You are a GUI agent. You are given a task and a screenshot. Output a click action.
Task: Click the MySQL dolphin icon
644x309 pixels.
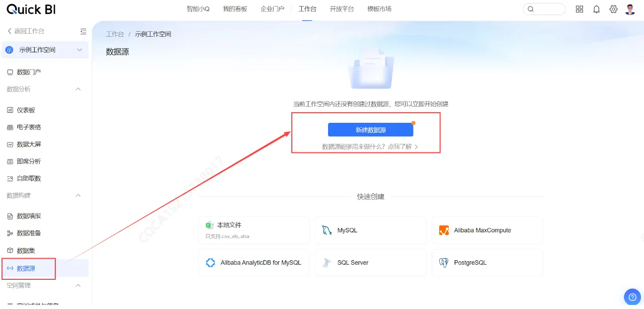point(327,230)
